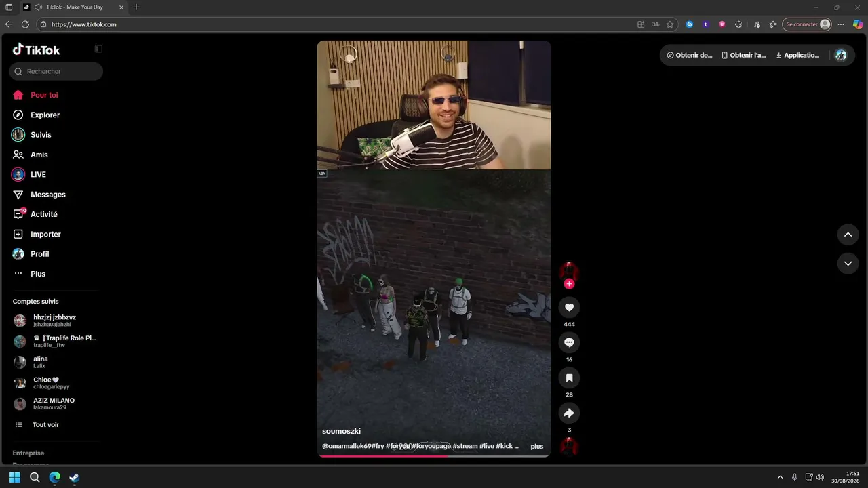Reload the TikTok page
Image resolution: width=868 pixels, height=488 pixels.
pos(25,24)
